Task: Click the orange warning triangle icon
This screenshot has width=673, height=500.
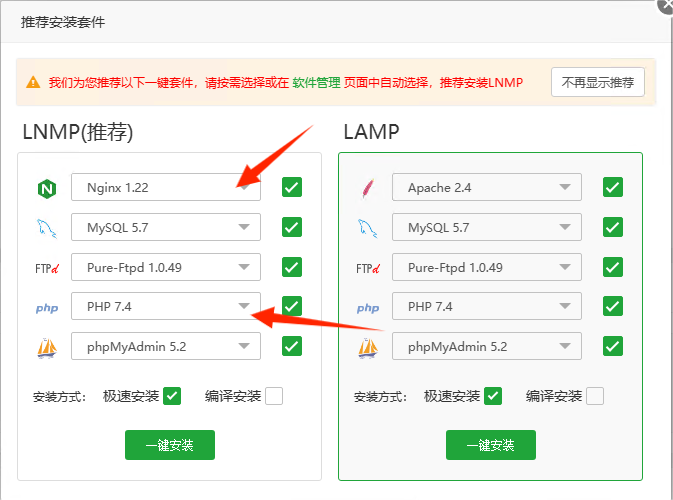Action: click(x=33, y=82)
